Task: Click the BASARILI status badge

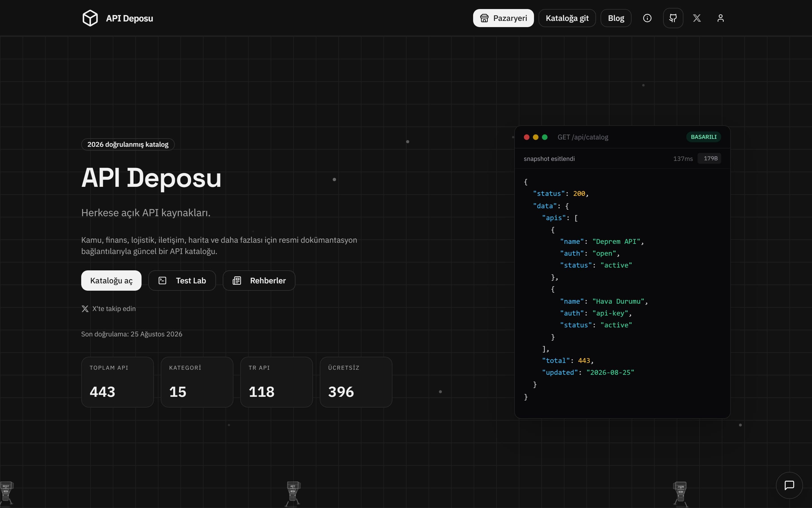Action: pyautogui.click(x=704, y=137)
